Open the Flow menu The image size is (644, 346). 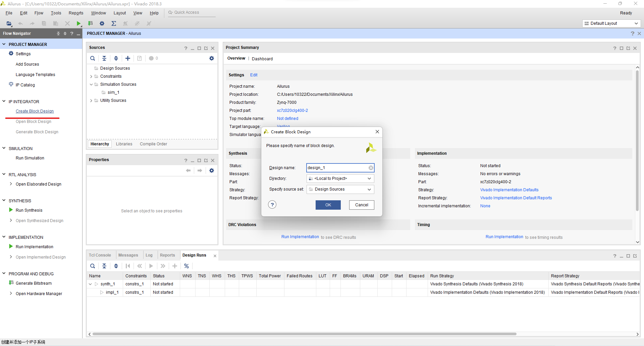(x=39, y=13)
